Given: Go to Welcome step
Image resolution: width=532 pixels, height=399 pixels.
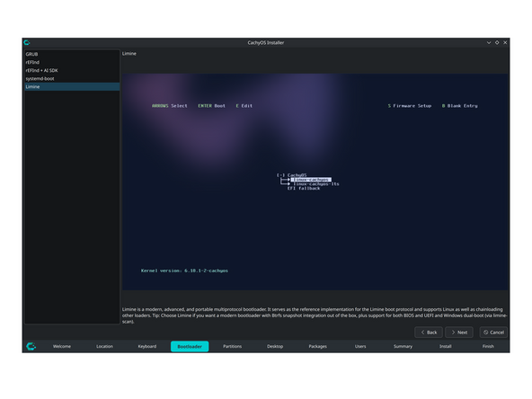Looking at the screenshot, I should click(62, 346).
